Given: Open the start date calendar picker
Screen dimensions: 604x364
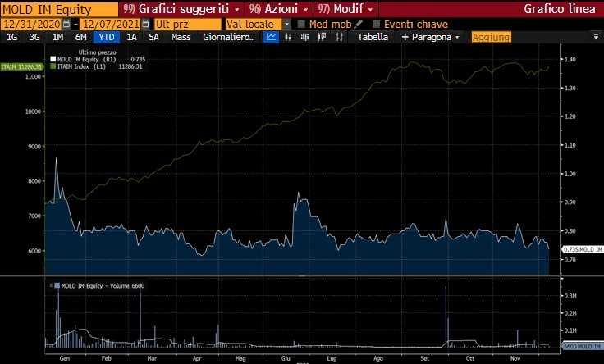Looking at the screenshot, I should [66, 25].
